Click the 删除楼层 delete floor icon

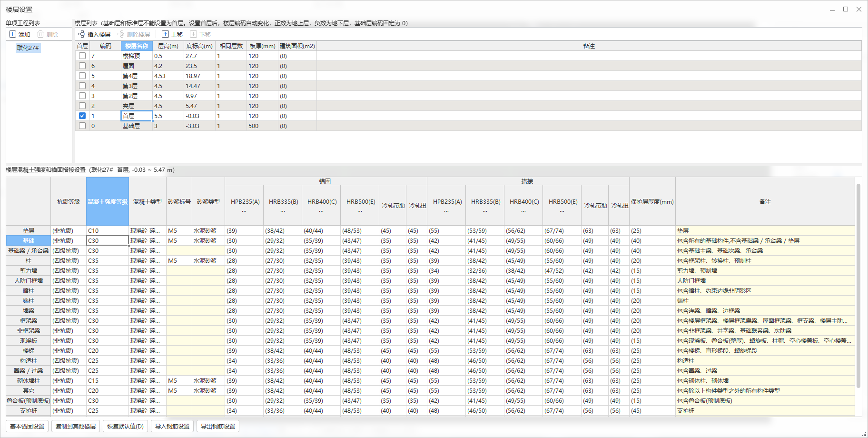click(121, 34)
